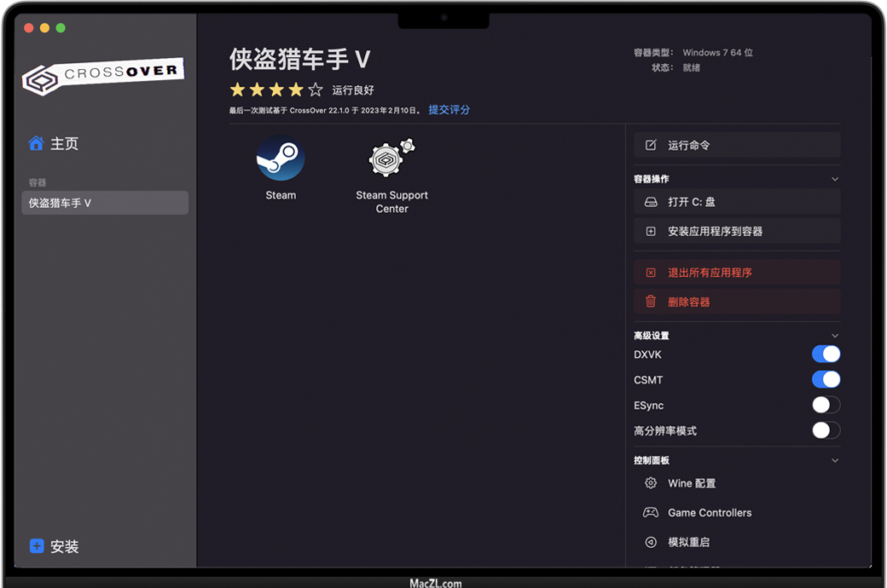
Task: Click the trash icon for 删除容器
Action: (651, 302)
